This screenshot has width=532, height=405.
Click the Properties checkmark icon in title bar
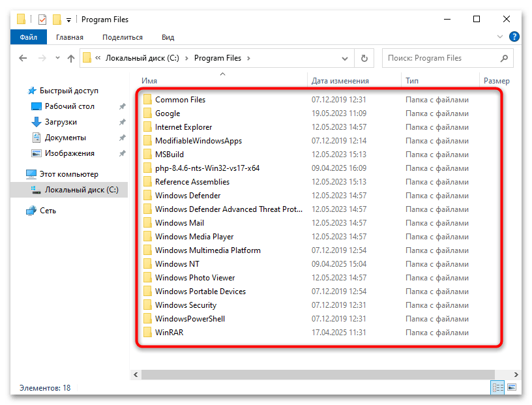point(42,20)
